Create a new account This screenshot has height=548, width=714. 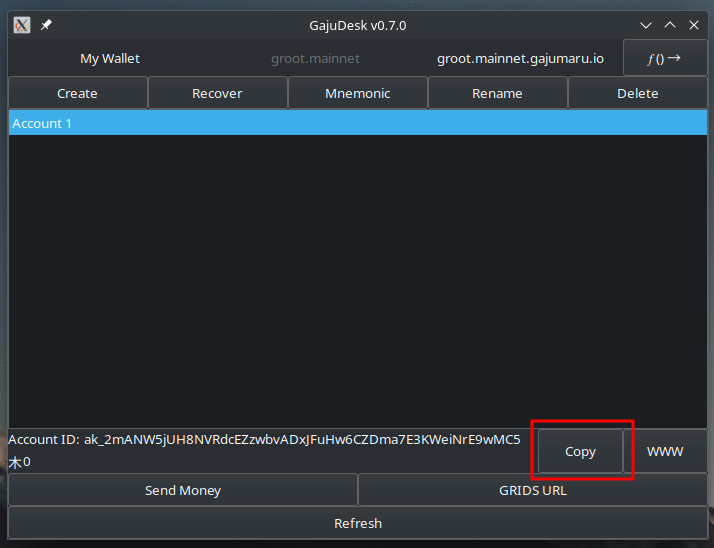click(x=77, y=93)
